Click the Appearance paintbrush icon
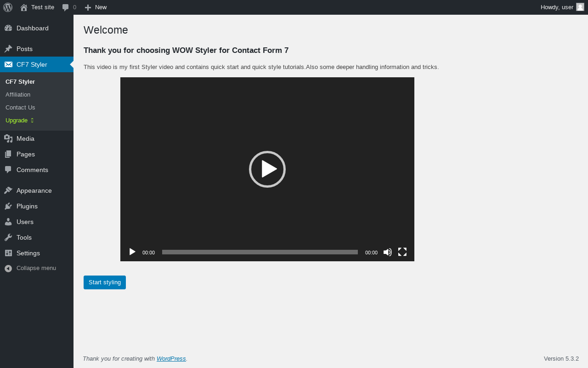Image resolution: width=588 pixels, height=368 pixels. click(x=8, y=190)
